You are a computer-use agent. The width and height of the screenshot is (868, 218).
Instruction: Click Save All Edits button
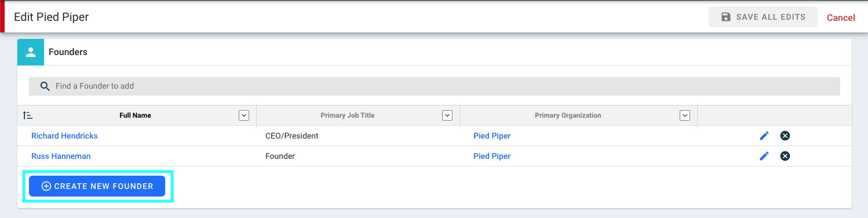(x=763, y=17)
